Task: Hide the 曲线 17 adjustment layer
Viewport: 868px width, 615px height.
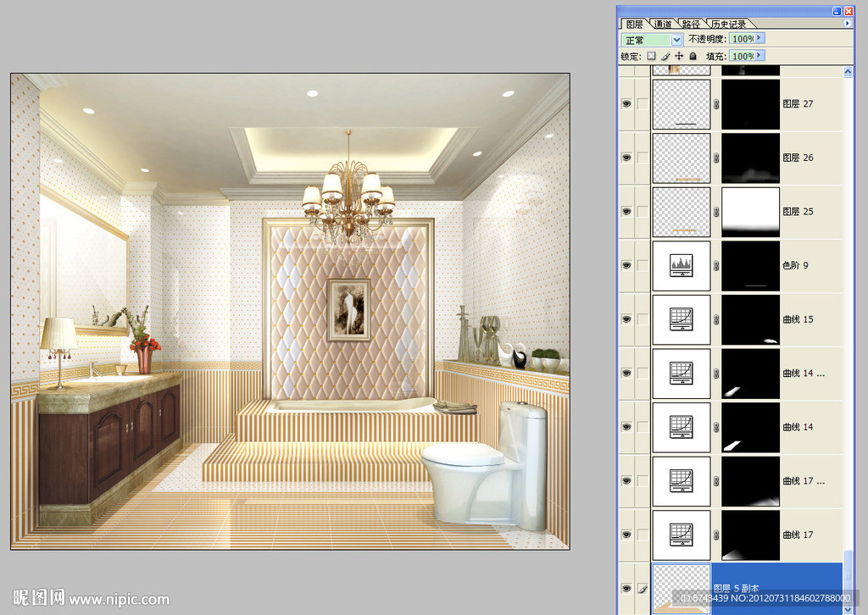Action: (x=627, y=535)
